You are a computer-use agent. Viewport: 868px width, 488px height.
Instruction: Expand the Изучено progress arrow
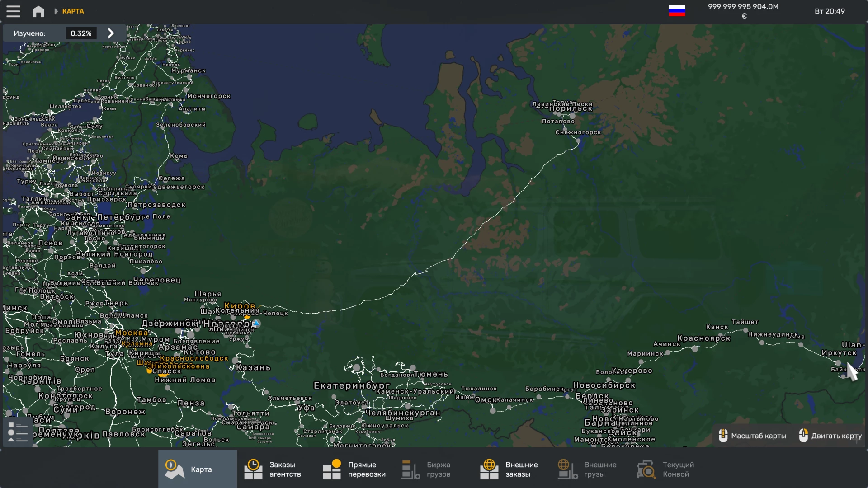(x=111, y=33)
